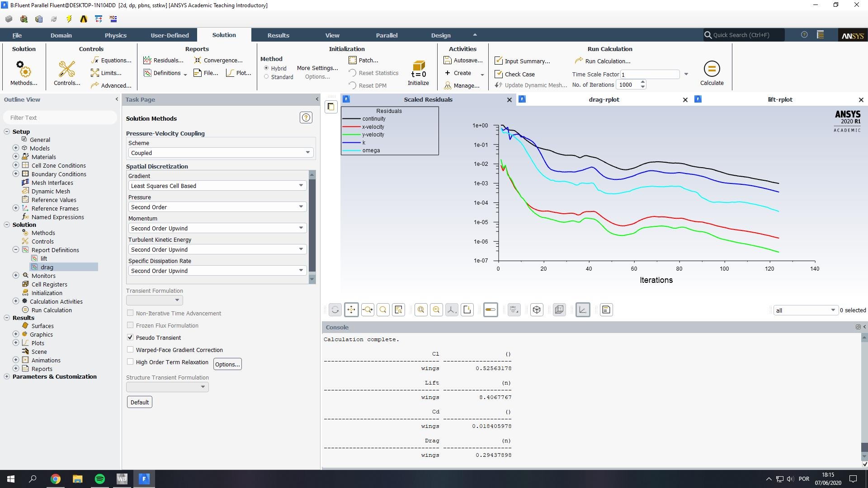Switch to the Results ribbon tab
The image size is (868, 488).
(278, 35)
